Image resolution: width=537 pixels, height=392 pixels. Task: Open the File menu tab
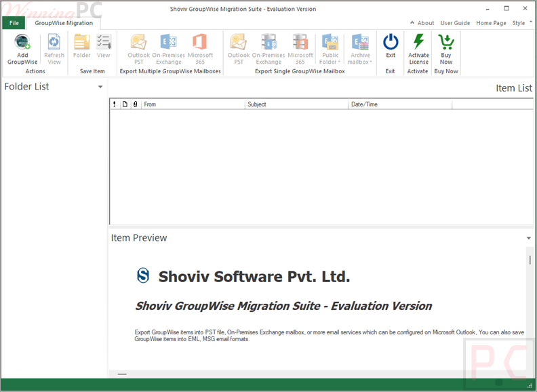pos(14,23)
